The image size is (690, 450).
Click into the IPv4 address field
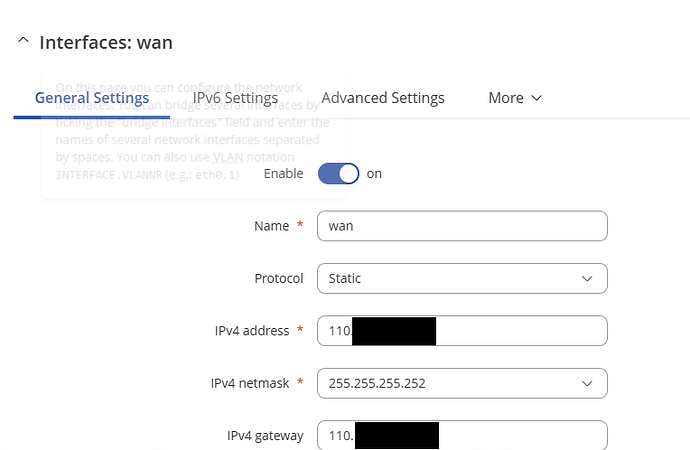pos(462,331)
